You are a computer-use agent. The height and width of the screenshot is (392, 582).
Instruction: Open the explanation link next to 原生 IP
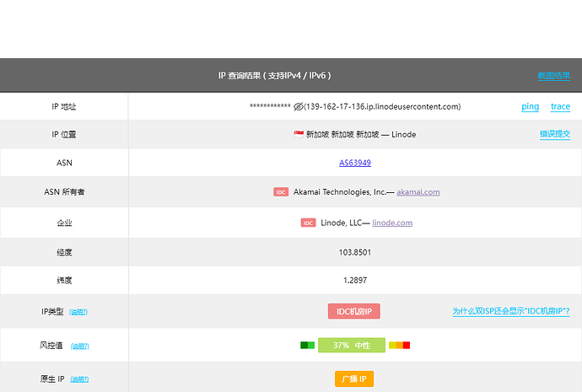[x=79, y=379]
